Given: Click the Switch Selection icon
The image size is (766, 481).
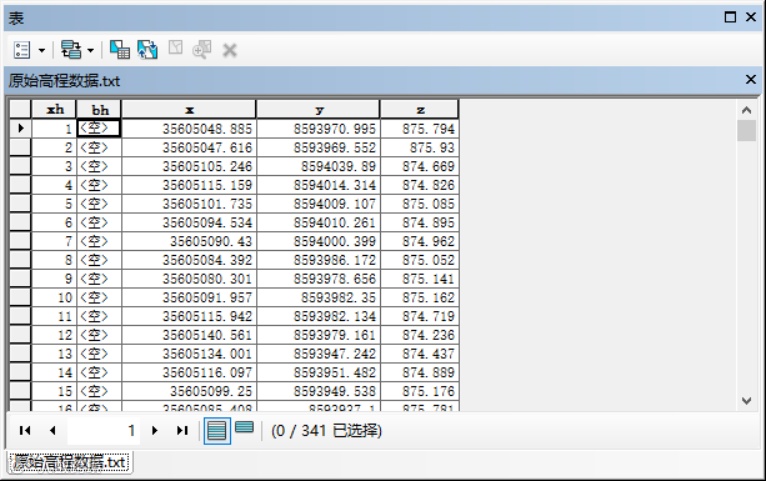Looking at the screenshot, I should [x=148, y=50].
